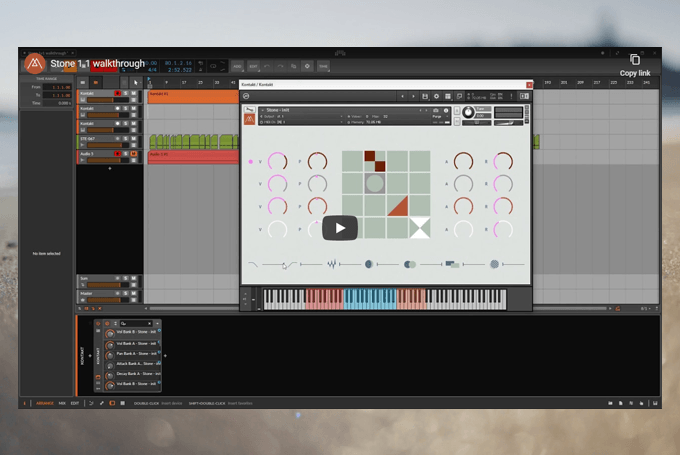Clear device parameter search with X
This screenshot has height=455, width=680.
pyautogui.click(x=149, y=324)
